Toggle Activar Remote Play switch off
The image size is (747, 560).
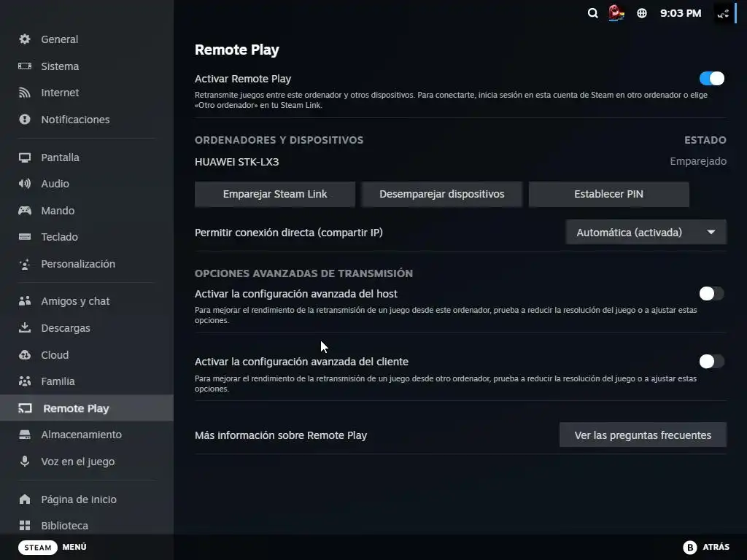pyautogui.click(x=712, y=79)
